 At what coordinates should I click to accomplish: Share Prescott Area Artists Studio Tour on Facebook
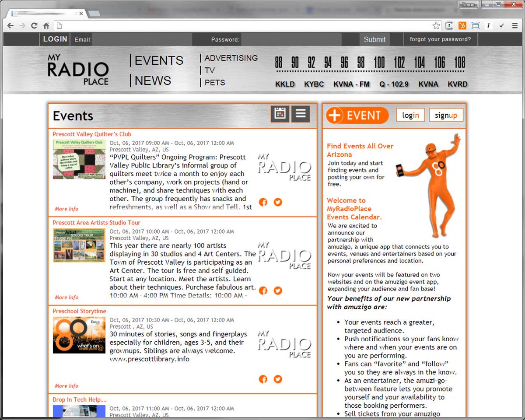click(x=263, y=290)
